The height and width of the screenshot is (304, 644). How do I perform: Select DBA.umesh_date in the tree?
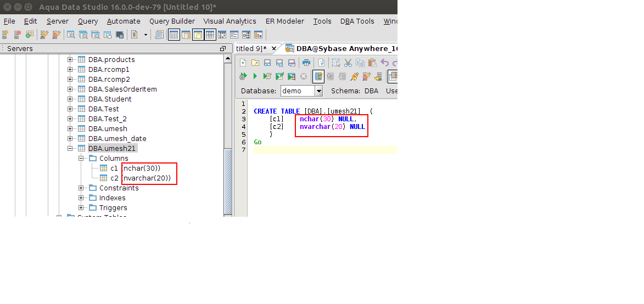coord(117,139)
